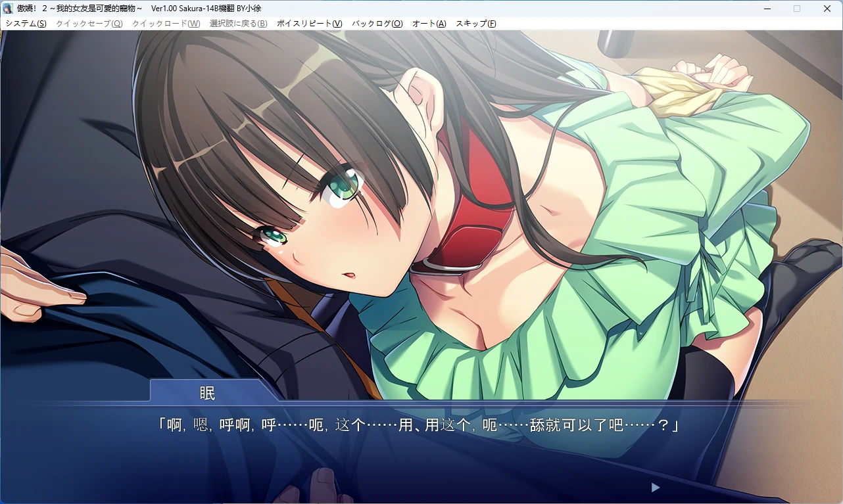Screen dimensions: 843x504
Task: Click ボイスリピート(V) voice repeat menu
Action: click(310, 24)
